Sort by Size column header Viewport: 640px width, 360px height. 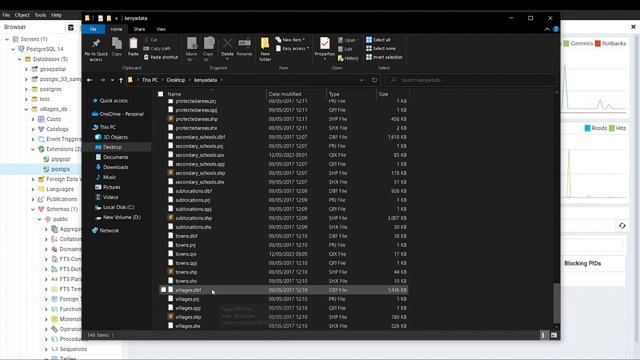[x=383, y=94]
